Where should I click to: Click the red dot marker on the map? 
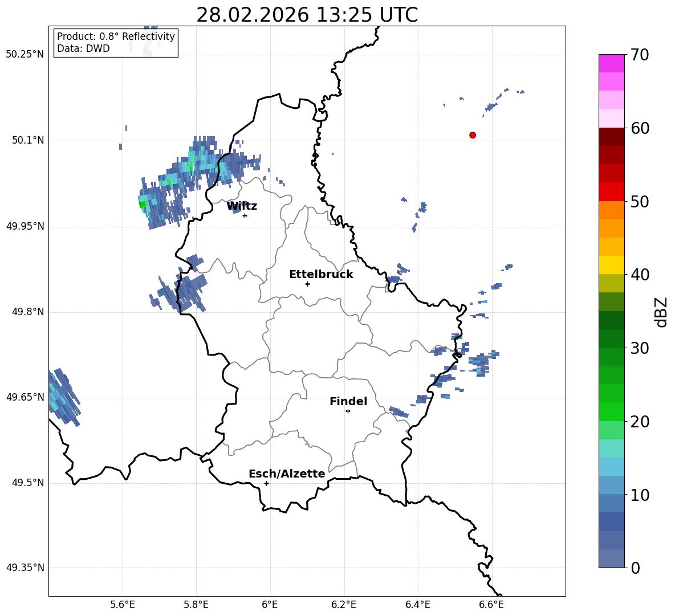click(473, 135)
